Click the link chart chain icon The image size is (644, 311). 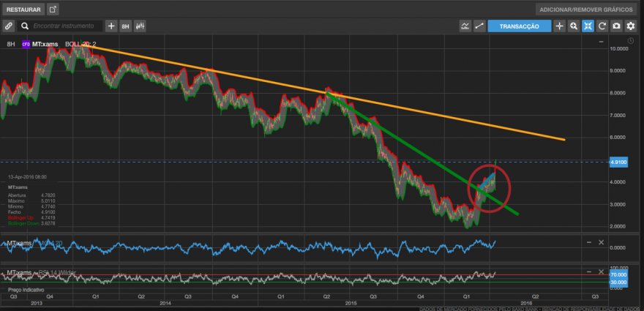point(9,26)
